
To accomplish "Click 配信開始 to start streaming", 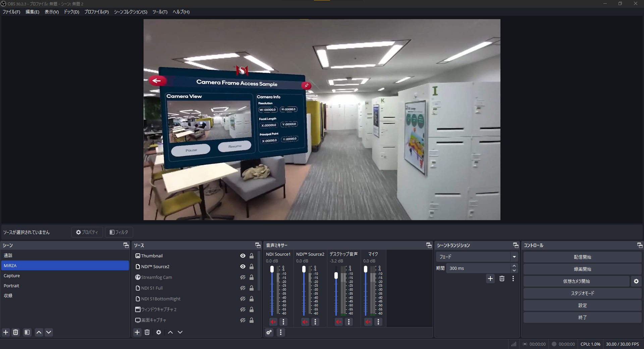I will click(582, 257).
